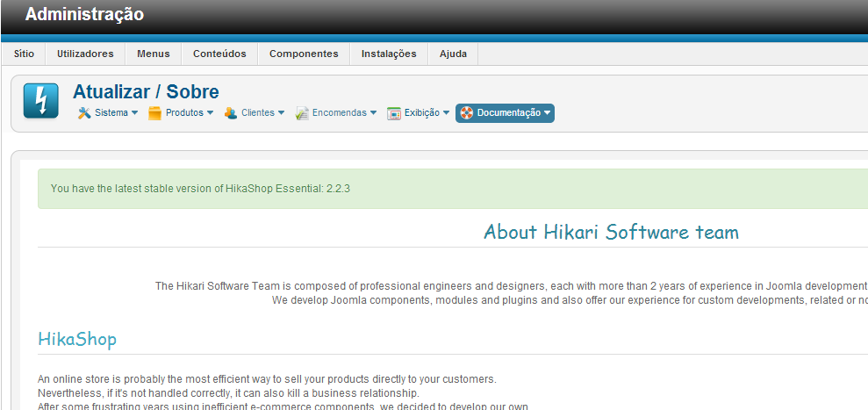Click the Exibição menu label

(x=422, y=113)
